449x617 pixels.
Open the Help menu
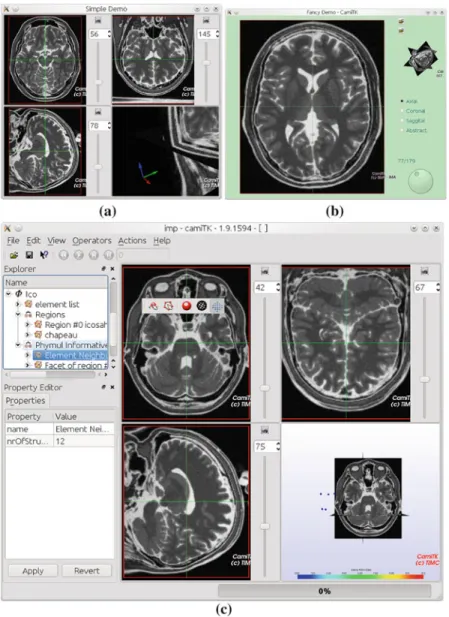[x=162, y=240]
